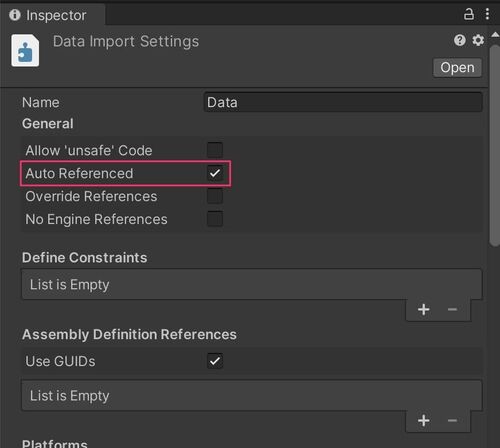Click the Use GUIDs label

pos(60,361)
